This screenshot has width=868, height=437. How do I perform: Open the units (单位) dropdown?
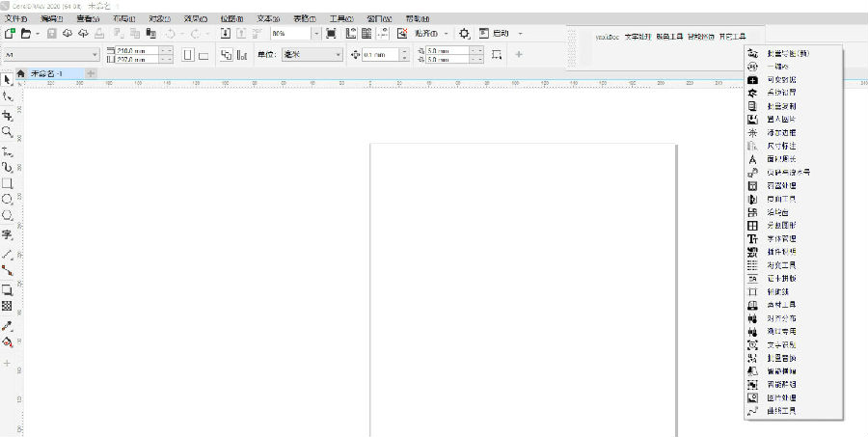(338, 55)
